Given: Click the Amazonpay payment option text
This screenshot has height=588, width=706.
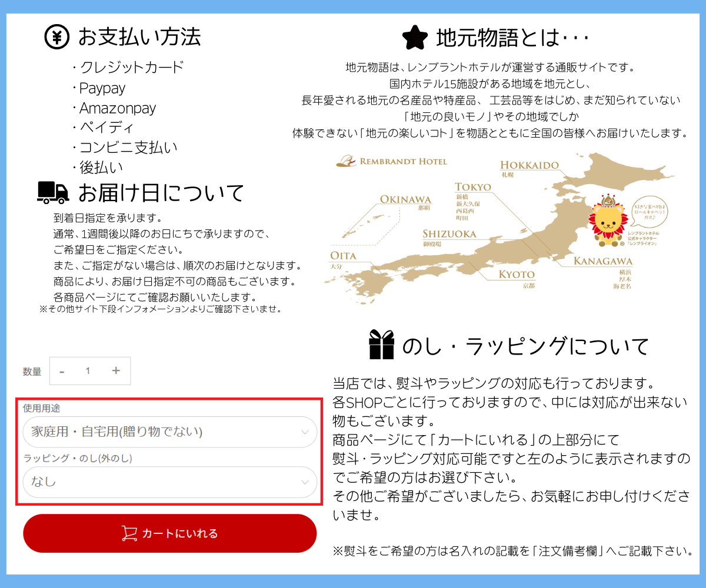Looking at the screenshot, I should point(118,108).
